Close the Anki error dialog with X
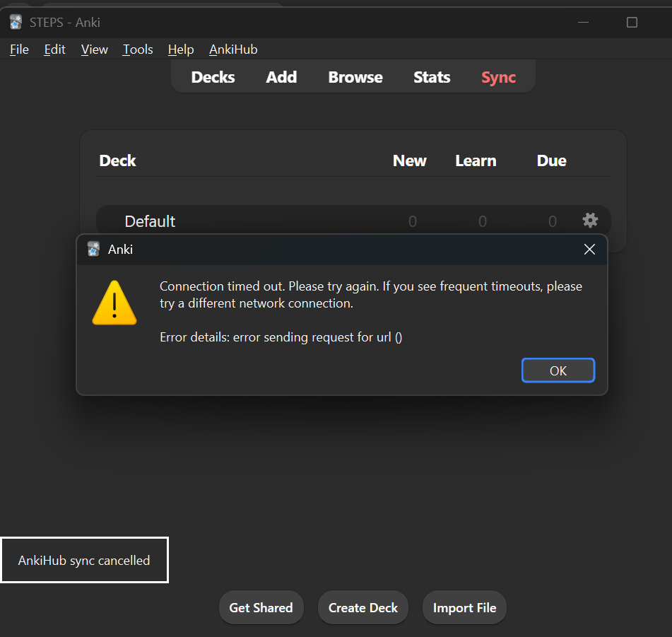The width and height of the screenshot is (672, 637). pyautogui.click(x=589, y=249)
